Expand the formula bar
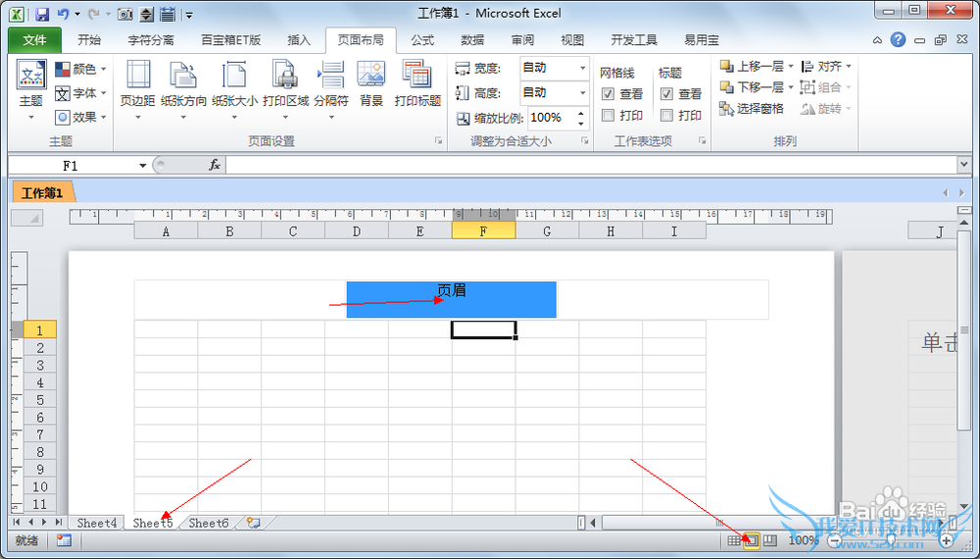Viewport: 980px width, 559px height. pyautogui.click(x=962, y=165)
